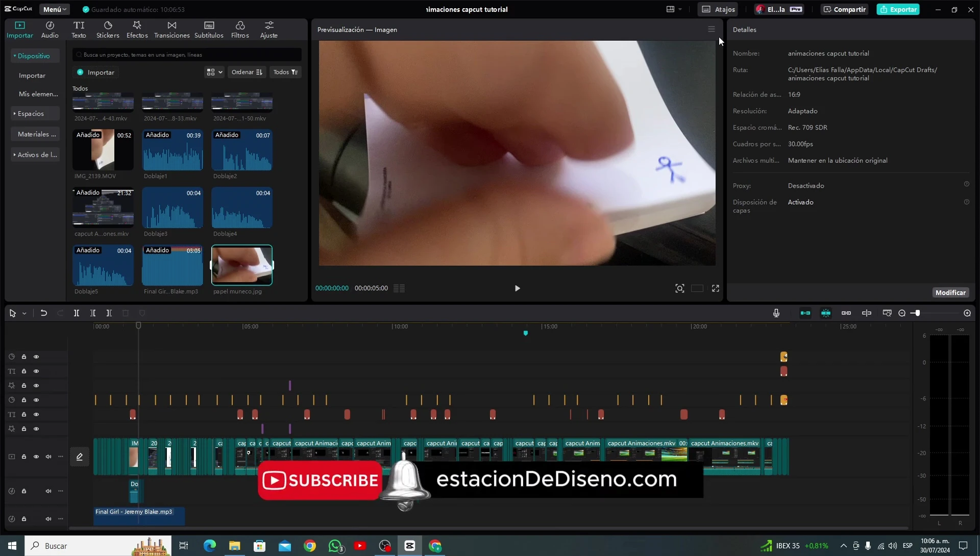The width and height of the screenshot is (980, 556).
Task: Open the Texto tab
Action: coord(79,30)
